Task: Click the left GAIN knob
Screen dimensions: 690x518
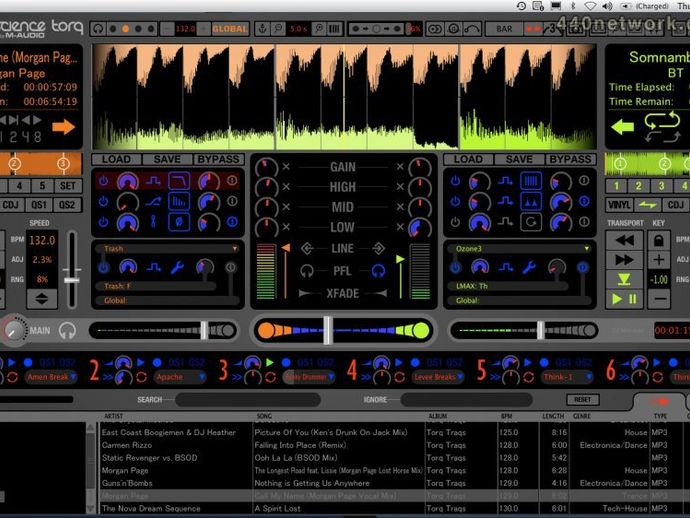Action: pos(266,167)
